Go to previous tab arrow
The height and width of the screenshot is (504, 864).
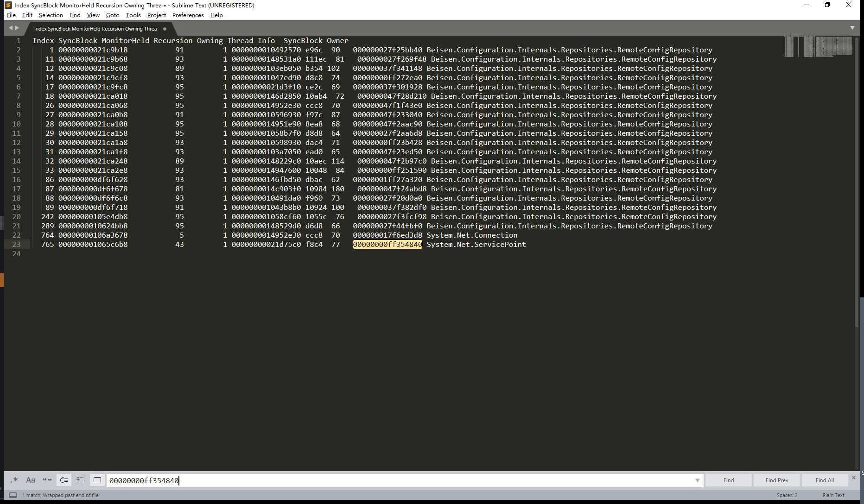[x=11, y=28]
